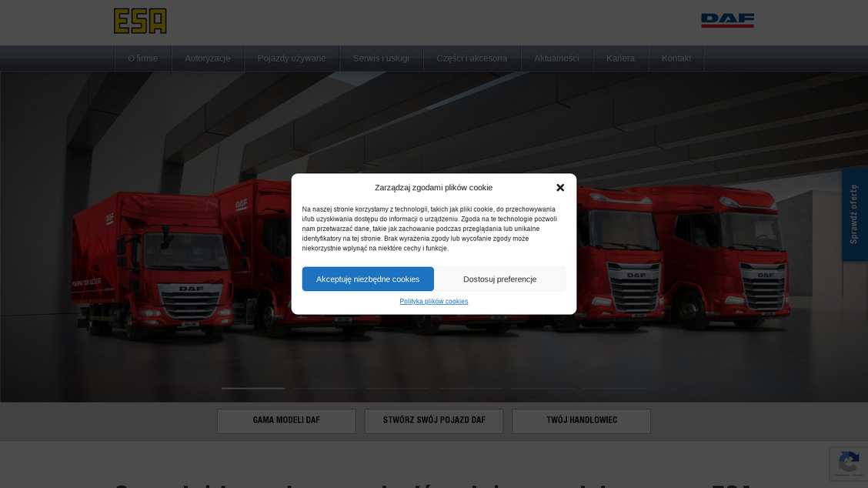
Task: Select the fourth carousel slide indicator
Action: (470, 388)
